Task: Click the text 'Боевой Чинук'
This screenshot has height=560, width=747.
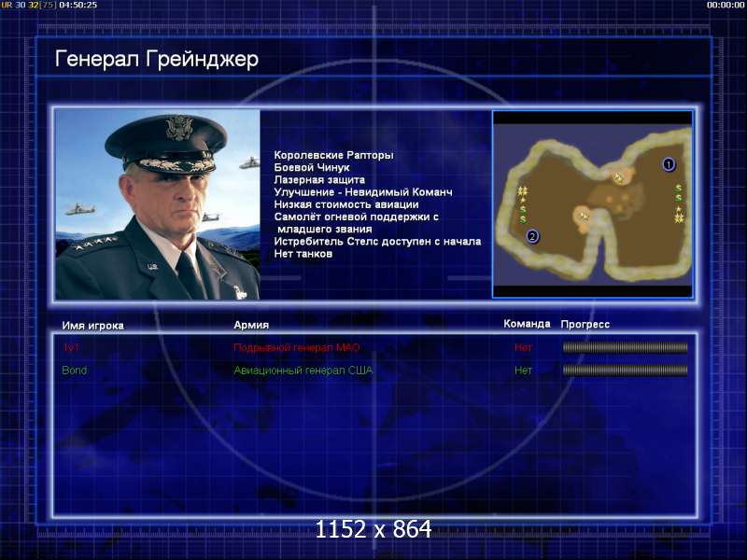Action: point(312,168)
